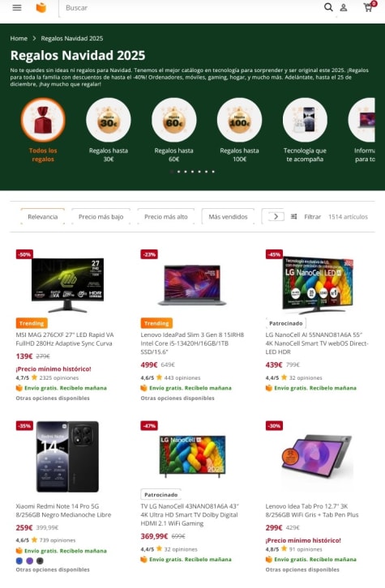Sort by 'Precio más bajo'
Screen dimensions: 385x588
(x=101, y=216)
